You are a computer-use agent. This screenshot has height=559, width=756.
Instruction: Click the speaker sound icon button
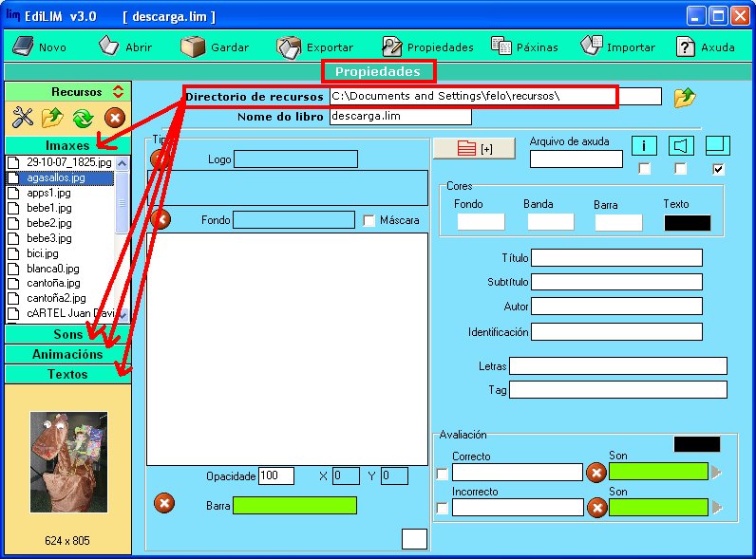[682, 145]
